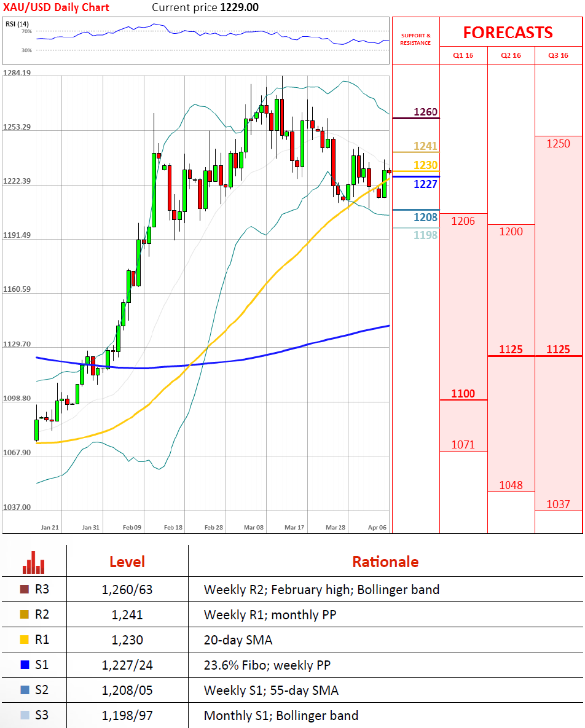Select the 20-day SMA rationale cell
This screenshot has height=728, width=585.
pos(238,640)
